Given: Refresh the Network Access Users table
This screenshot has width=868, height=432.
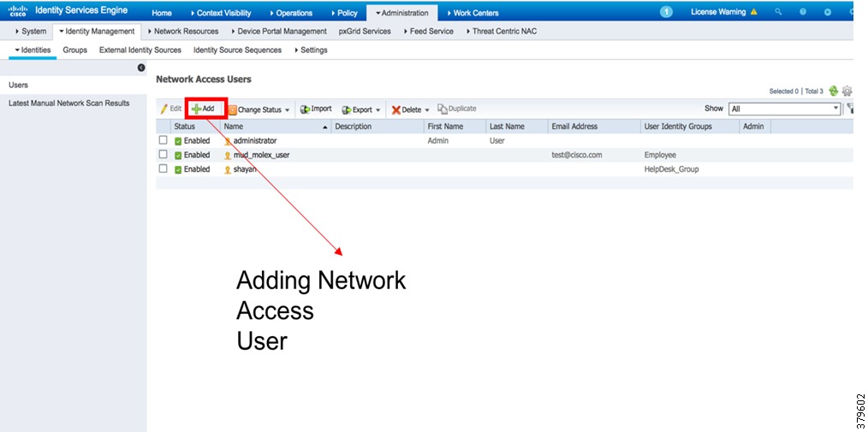Looking at the screenshot, I should point(834,92).
